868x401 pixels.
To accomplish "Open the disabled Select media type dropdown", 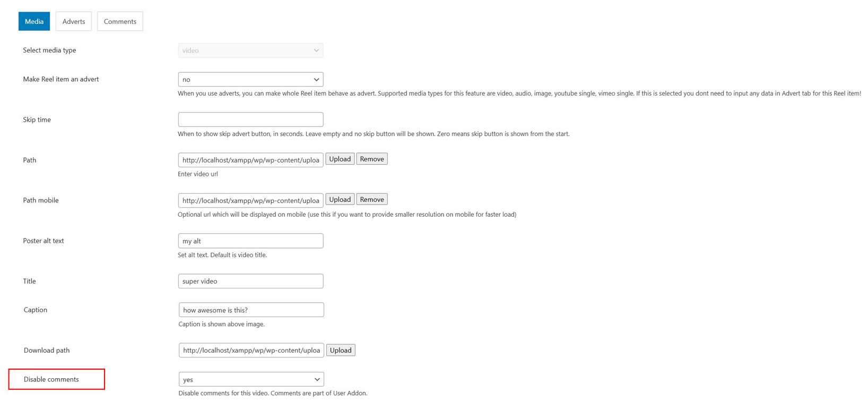I will coord(250,50).
